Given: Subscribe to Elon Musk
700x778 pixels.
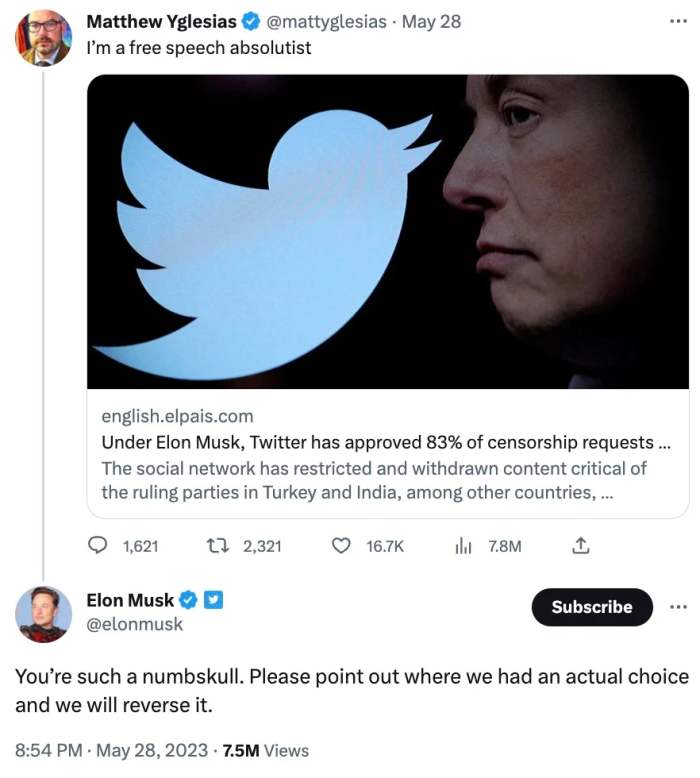Looking at the screenshot, I should (x=592, y=607).
